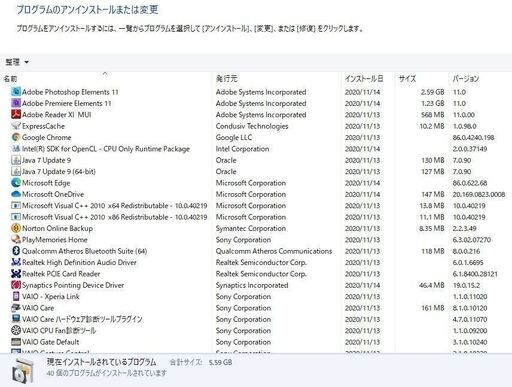
Task: Click the 2.59 GB size cell
Action: (x=432, y=92)
